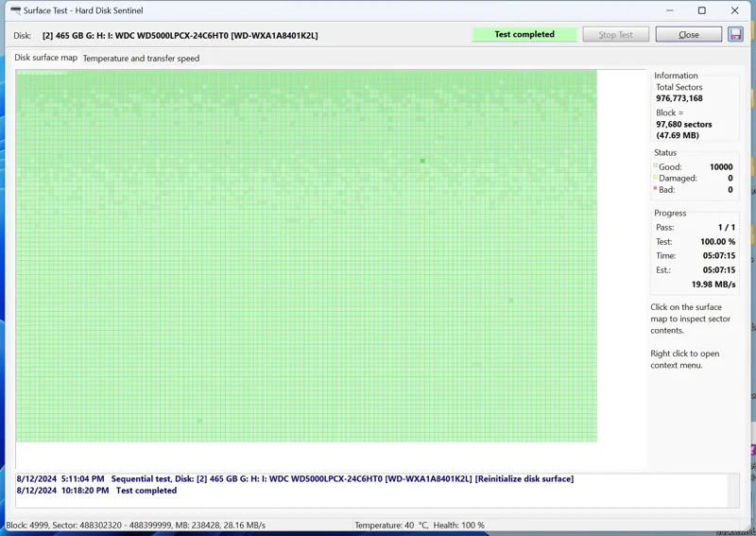Image resolution: width=756 pixels, height=536 pixels.
Task: Click the Temperature and Health status bar section
Action: click(420, 526)
